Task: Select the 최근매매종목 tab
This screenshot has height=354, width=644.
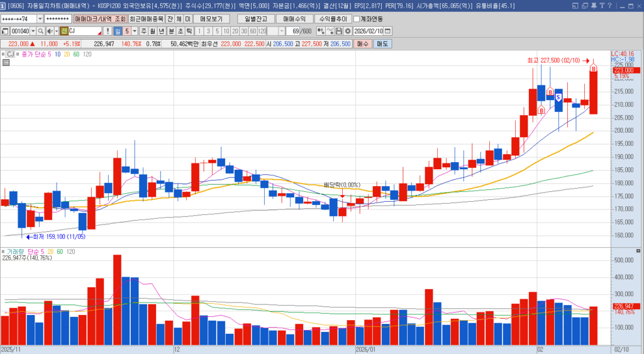Action: tap(147, 19)
